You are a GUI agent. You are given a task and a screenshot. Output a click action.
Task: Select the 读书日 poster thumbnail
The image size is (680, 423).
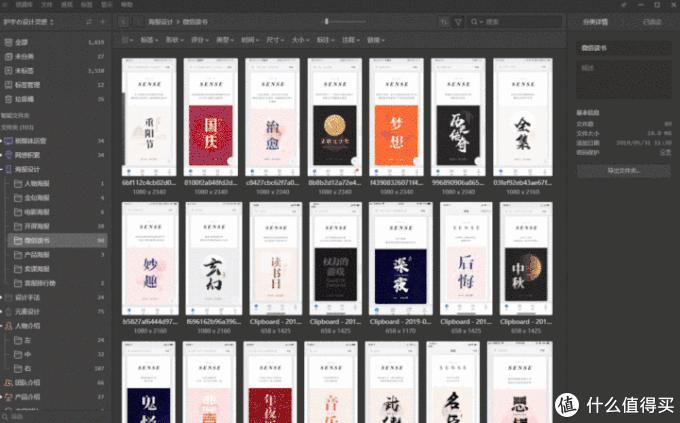276,259
